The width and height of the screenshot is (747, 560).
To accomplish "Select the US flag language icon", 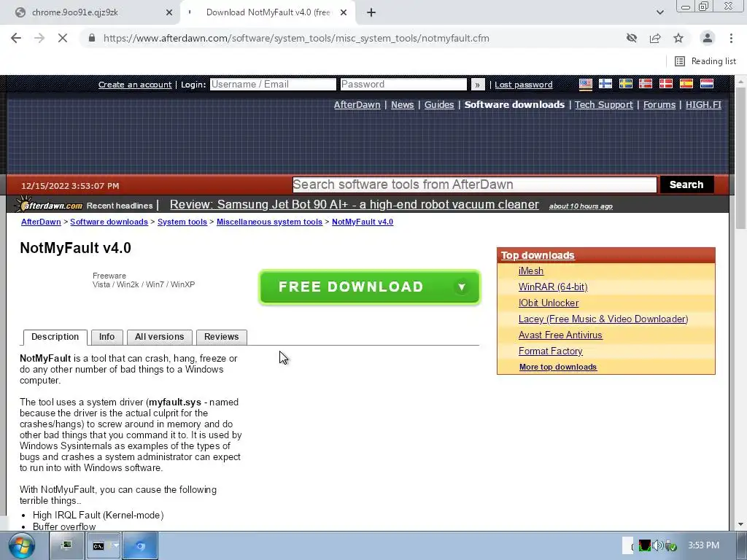I will pos(586,84).
